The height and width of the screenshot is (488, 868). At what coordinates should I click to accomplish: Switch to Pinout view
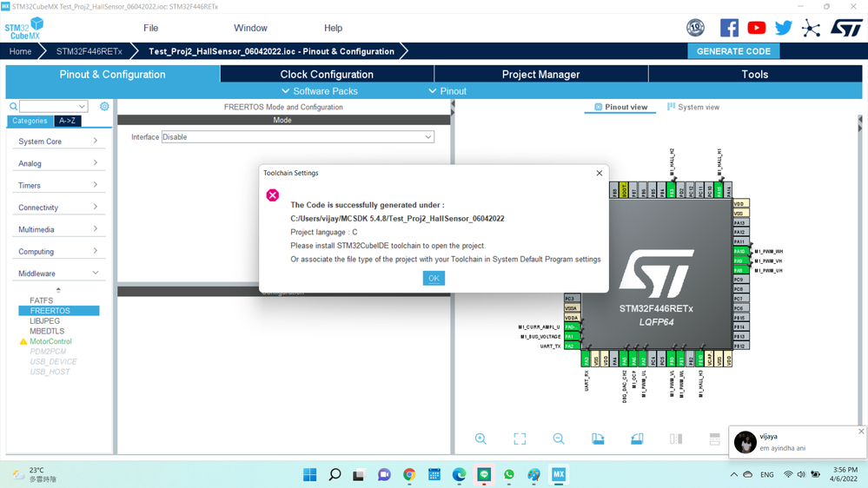(x=620, y=107)
